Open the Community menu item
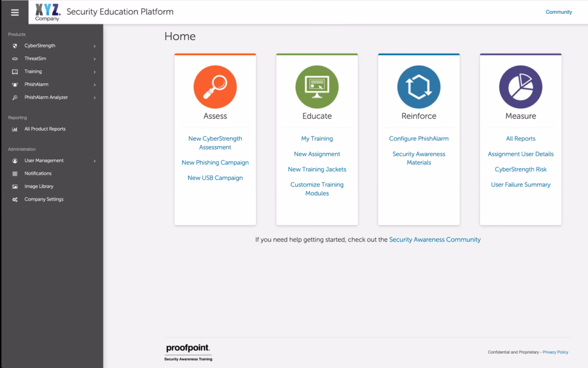The image size is (588, 368). pyautogui.click(x=559, y=11)
